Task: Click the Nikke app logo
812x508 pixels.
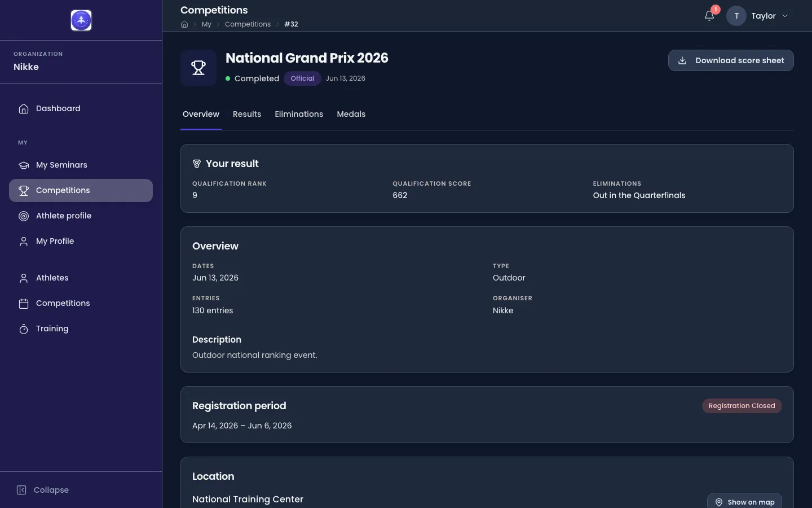Action: 81,20
